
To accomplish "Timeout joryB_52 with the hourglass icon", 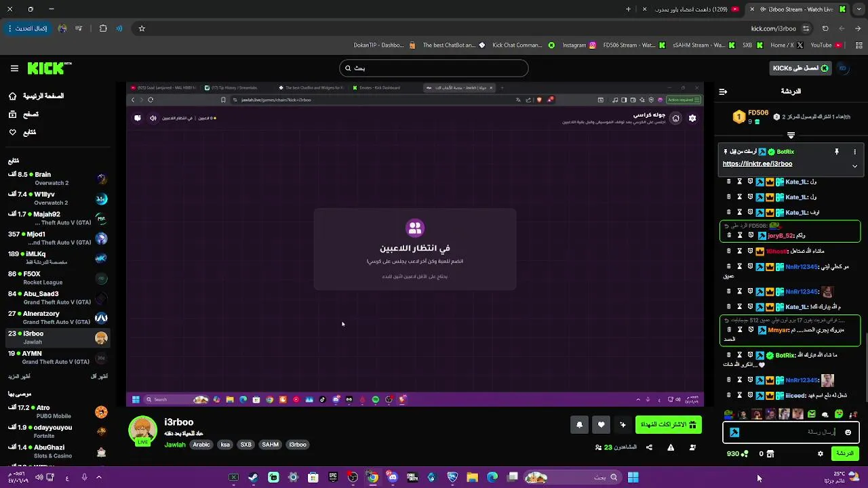I will 740,235.
